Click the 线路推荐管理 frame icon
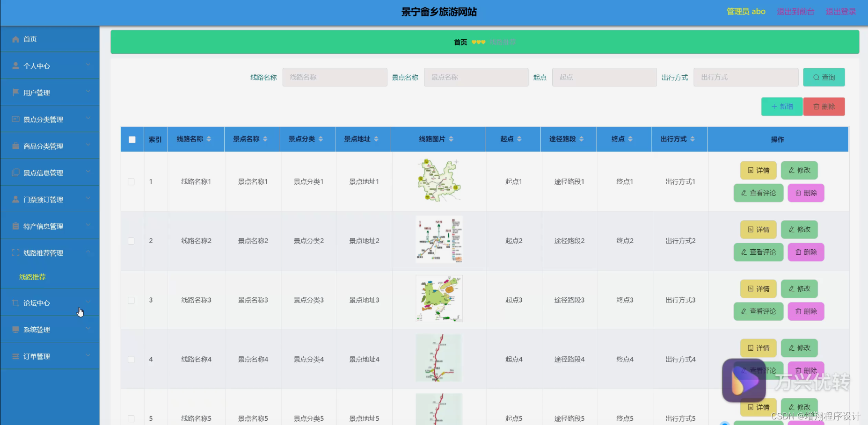The width and height of the screenshot is (868, 425). 15,253
